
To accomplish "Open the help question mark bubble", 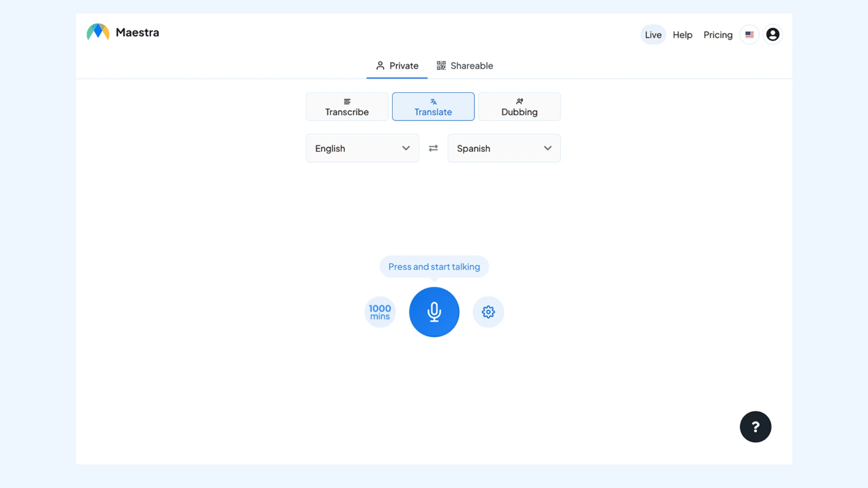I will click(x=755, y=427).
